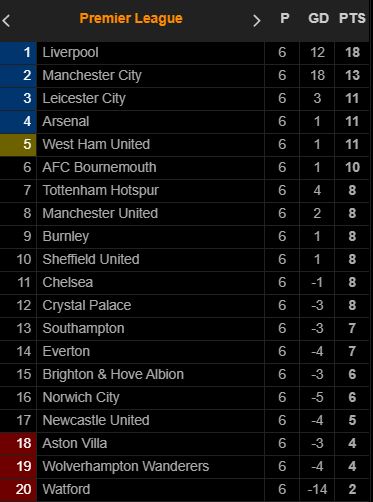
Task: Sort table by GD column header
Action: (318, 18)
